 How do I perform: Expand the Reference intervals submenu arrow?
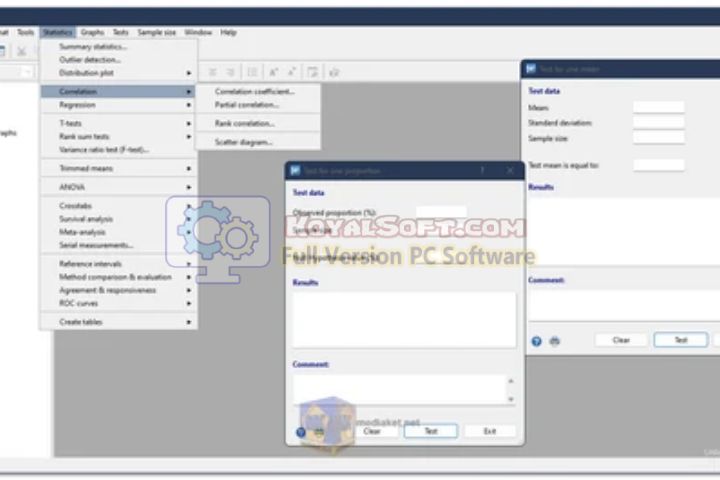[x=188, y=264]
